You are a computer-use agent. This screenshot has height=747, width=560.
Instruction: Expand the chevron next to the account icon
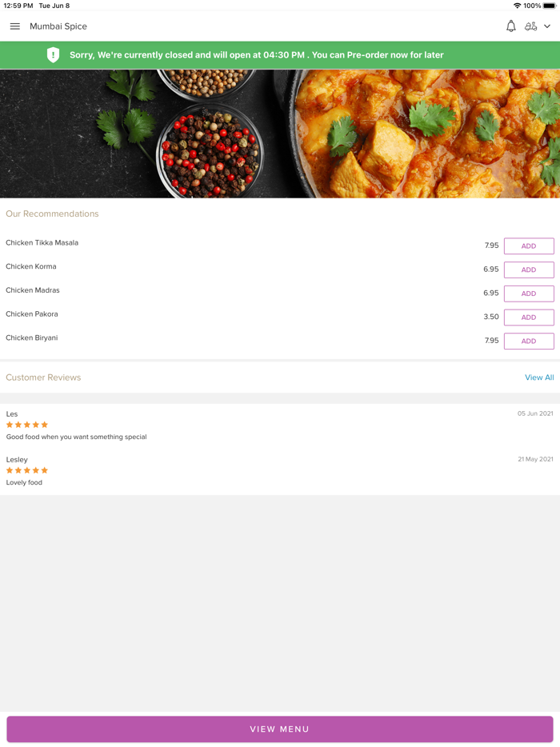coord(547,26)
